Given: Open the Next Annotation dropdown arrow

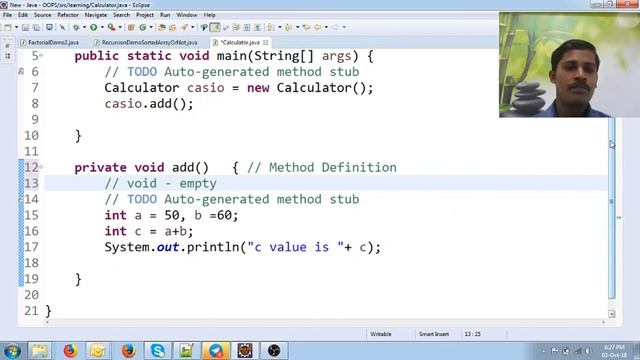Looking at the screenshot, I should (x=280, y=27).
